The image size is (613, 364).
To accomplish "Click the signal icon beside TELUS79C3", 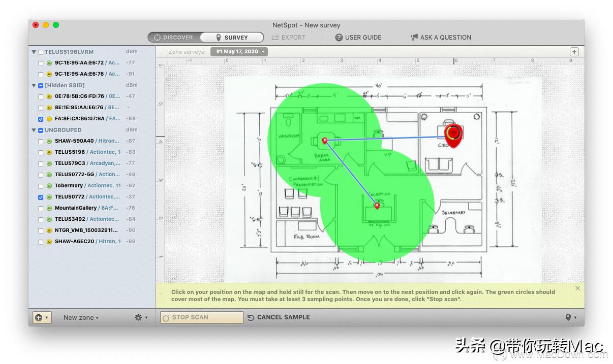I will [49, 163].
